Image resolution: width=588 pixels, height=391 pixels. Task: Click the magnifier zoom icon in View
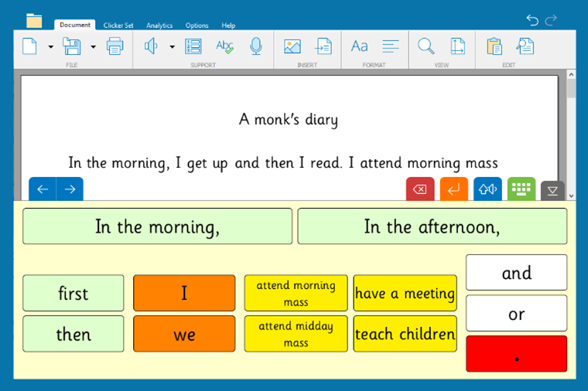426,46
